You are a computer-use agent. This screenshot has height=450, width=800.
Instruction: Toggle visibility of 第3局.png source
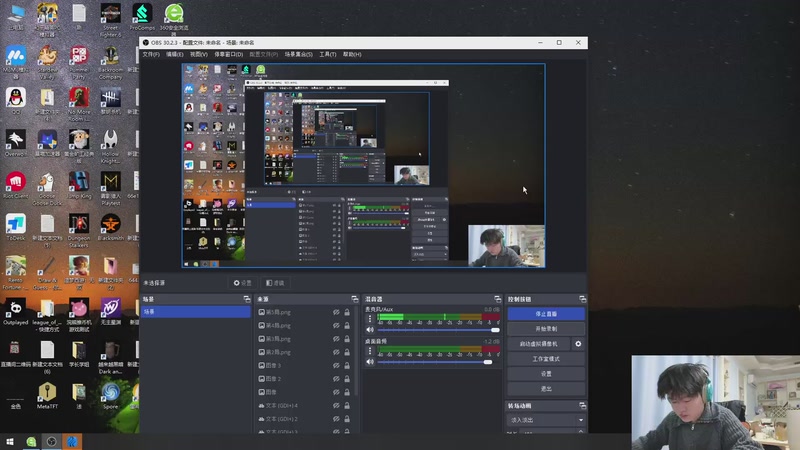click(336, 339)
